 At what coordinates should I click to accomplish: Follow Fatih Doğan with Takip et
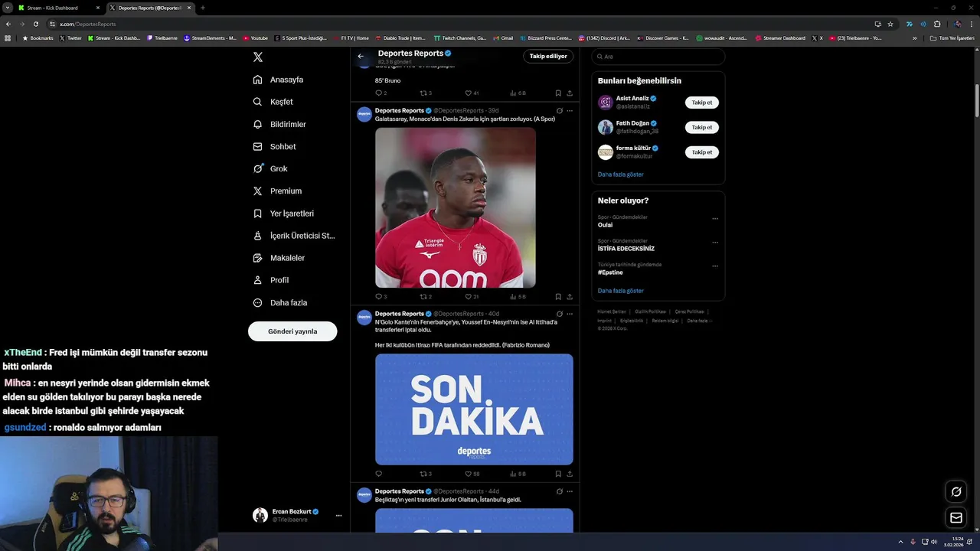701,127
